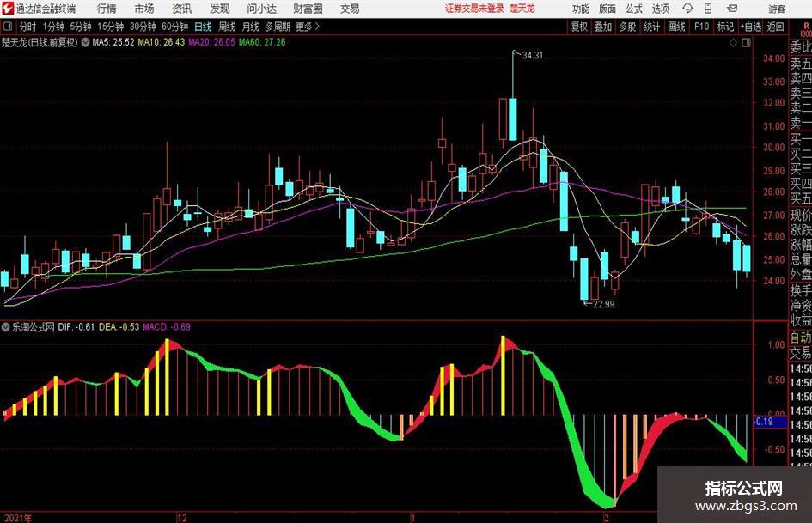Click the -0.19 blue axis value box
The width and height of the screenshot is (812, 523).
click(x=770, y=422)
